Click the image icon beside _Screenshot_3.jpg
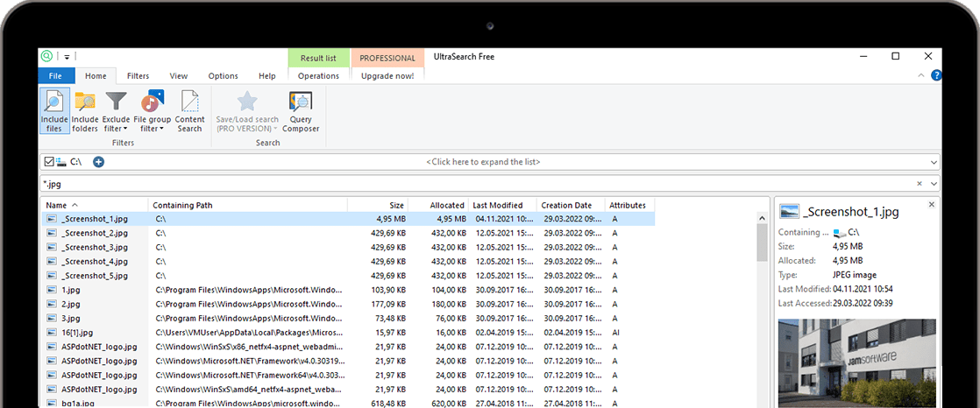The image size is (980, 408). (53, 247)
